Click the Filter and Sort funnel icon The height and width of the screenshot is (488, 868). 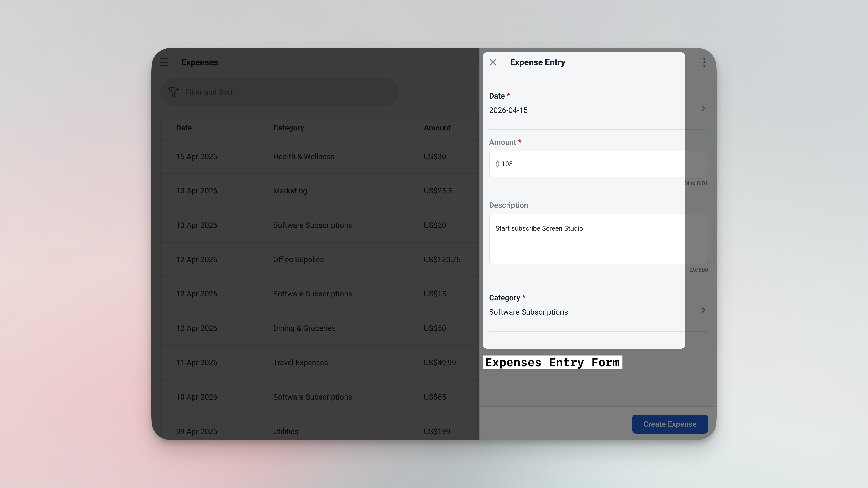(173, 92)
